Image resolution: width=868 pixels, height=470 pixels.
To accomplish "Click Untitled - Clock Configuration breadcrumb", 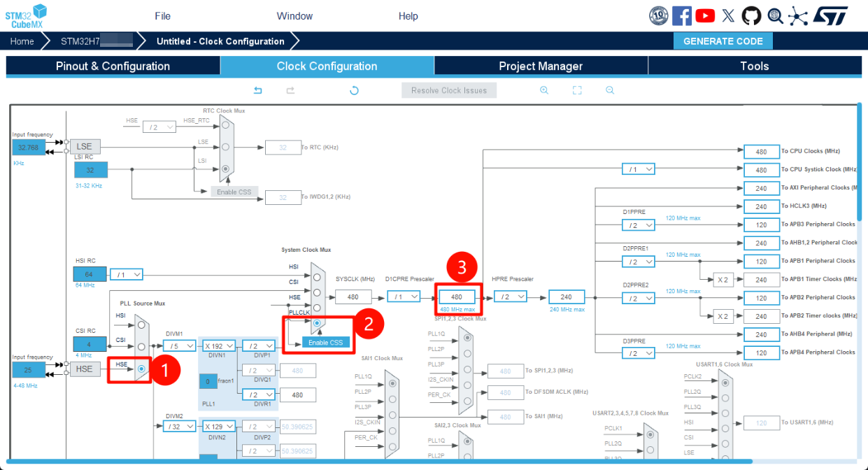I will coord(220,41).
